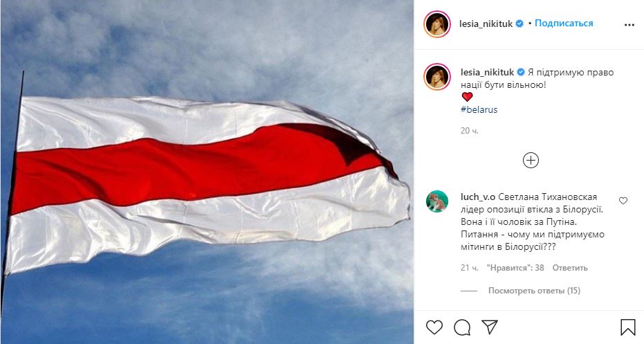644x344 pixels.
Task: Click the white-red-white flag photo
Action: pos(208,172)
